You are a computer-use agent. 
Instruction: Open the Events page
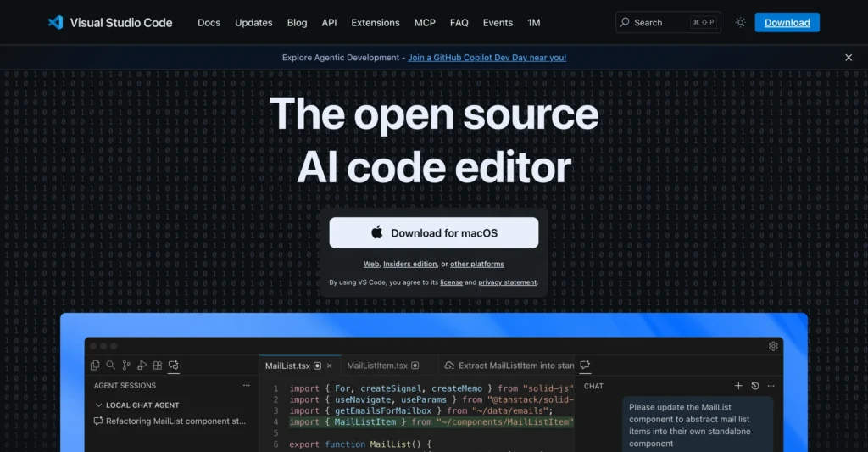point(498,23)
